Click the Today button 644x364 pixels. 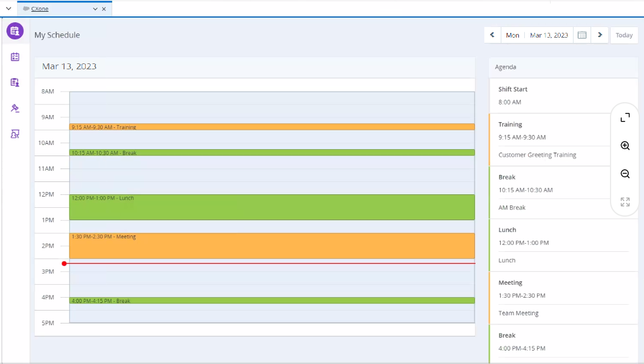click(624, 35)
